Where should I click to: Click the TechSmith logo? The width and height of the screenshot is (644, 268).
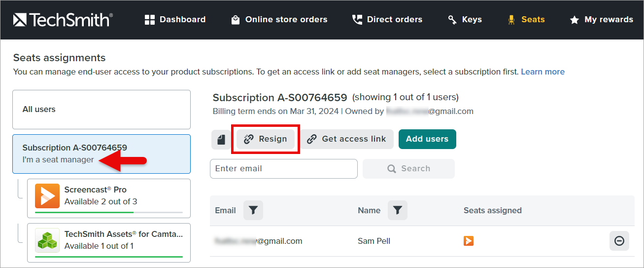pos(63,20)
